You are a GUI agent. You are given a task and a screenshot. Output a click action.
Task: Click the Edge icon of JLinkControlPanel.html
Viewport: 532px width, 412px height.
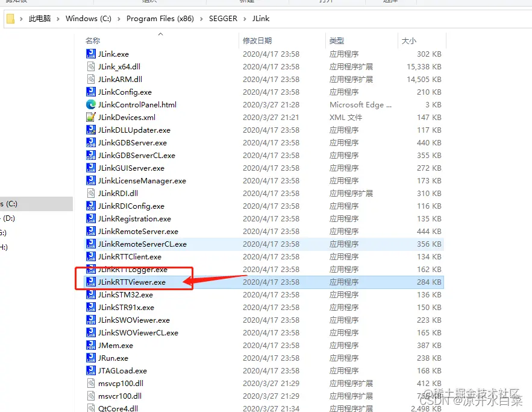[x=91, y=104]
